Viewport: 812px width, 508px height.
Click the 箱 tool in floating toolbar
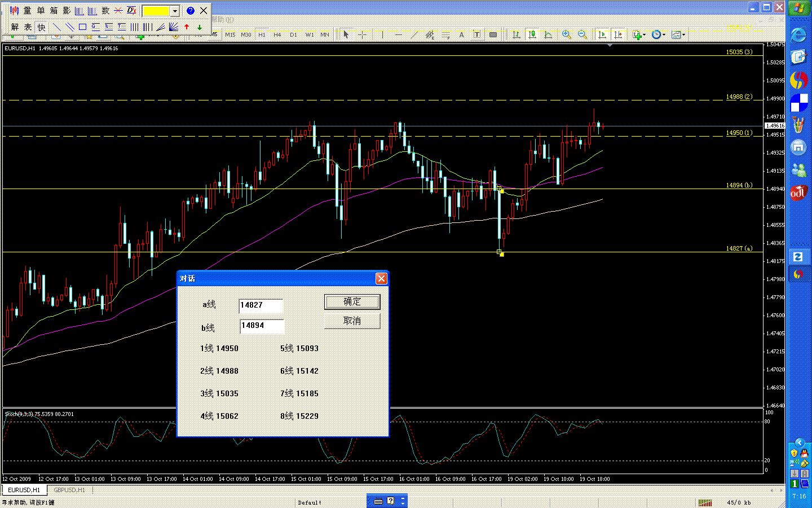(x=54, y=11)
